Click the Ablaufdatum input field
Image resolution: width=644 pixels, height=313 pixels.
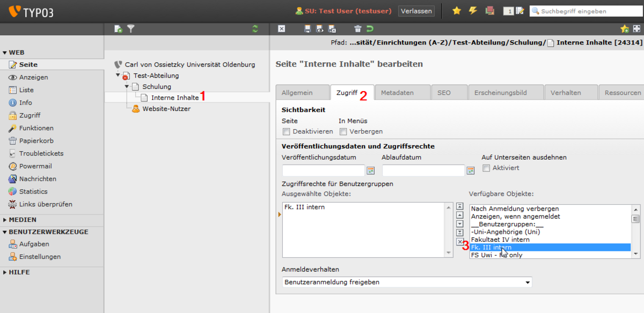[423, 170]
